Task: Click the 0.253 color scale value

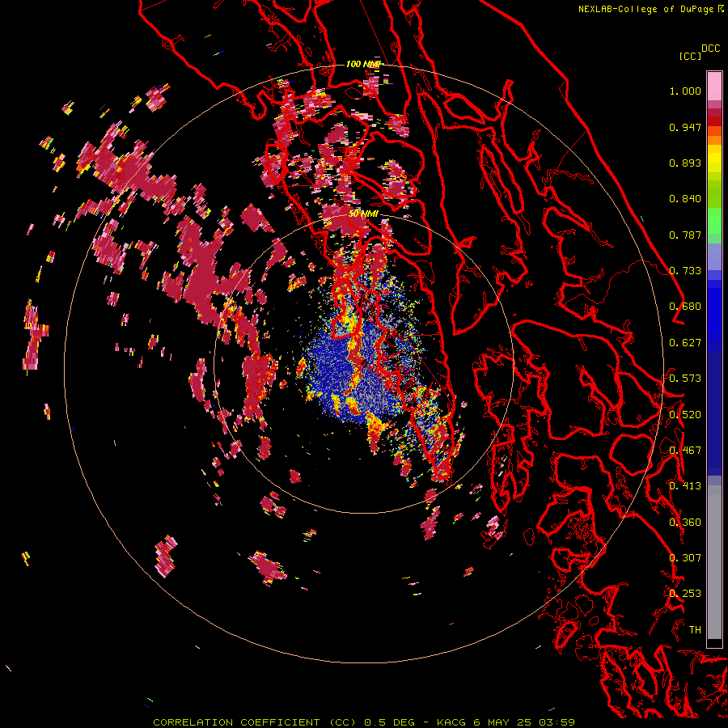Action: pyautogui.click(x=685, y=594)
